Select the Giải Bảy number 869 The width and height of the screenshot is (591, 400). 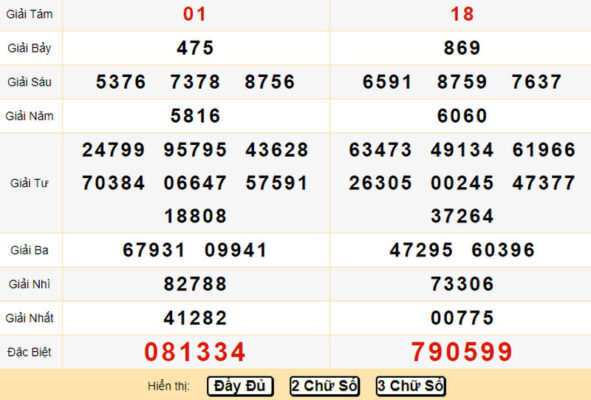tap(462, 48)
